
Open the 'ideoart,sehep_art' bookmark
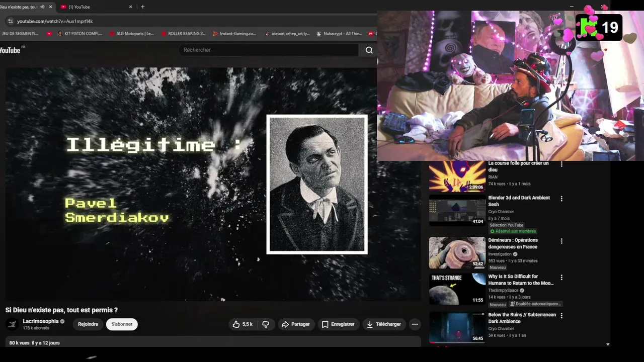[x=287, y=34]
